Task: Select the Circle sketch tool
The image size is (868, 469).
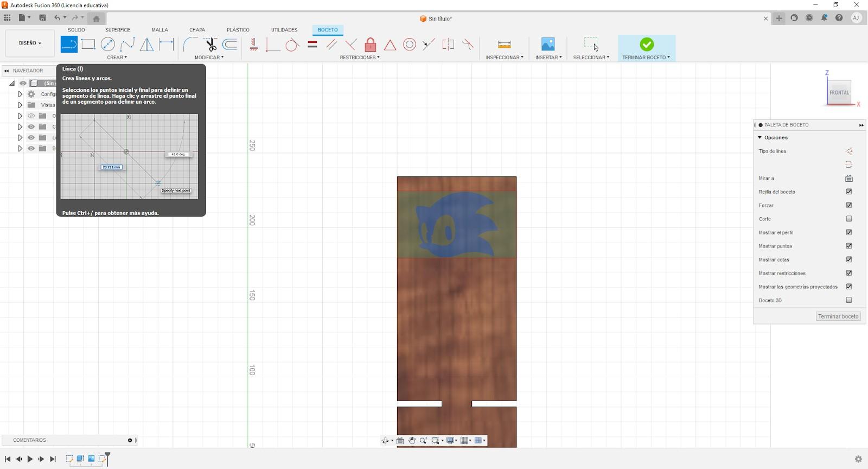Action: (108, 45)
